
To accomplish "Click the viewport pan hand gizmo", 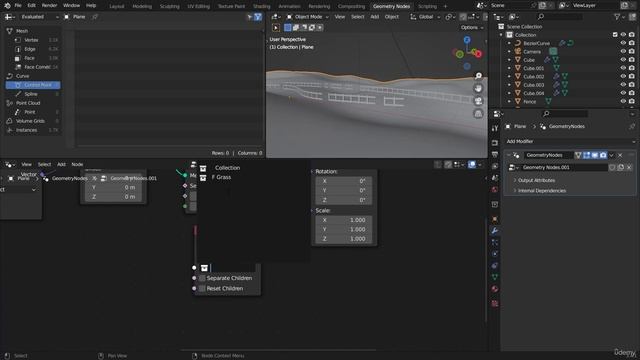I will coord(478,89).
